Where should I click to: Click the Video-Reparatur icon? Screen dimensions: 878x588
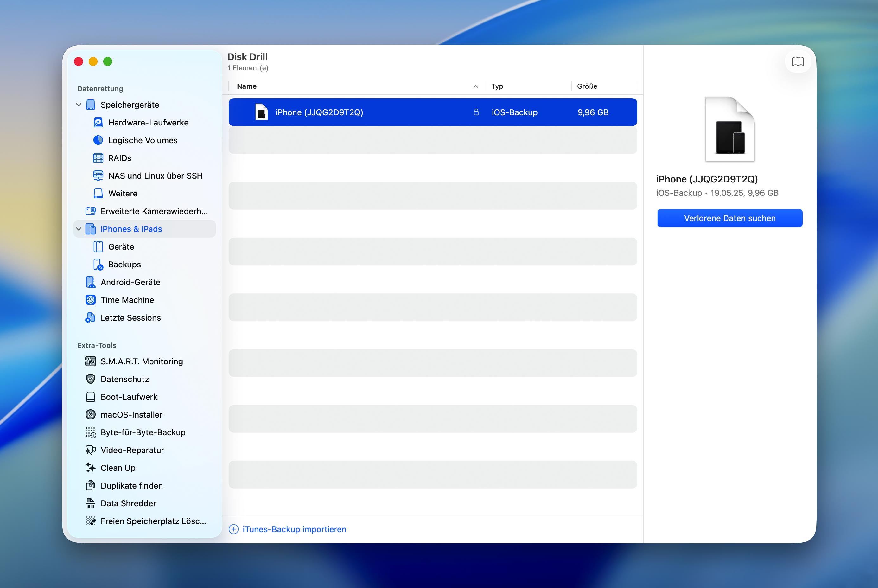coord(90,450)
